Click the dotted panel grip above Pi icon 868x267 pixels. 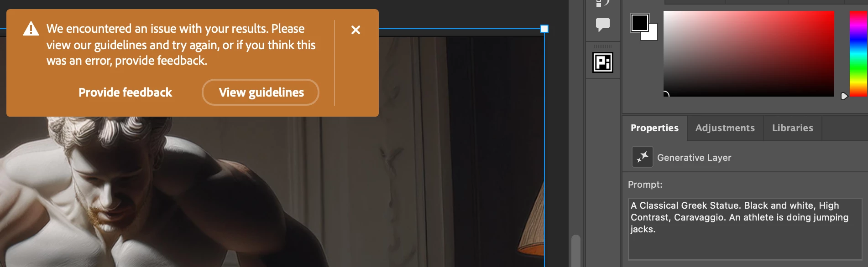point(602,46)
